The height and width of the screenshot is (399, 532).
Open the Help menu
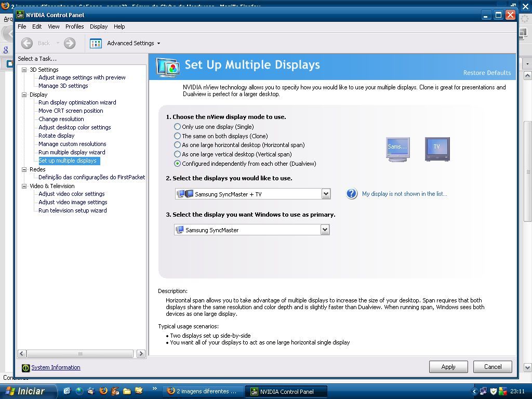pyautogui.click(x=119, y=26)
